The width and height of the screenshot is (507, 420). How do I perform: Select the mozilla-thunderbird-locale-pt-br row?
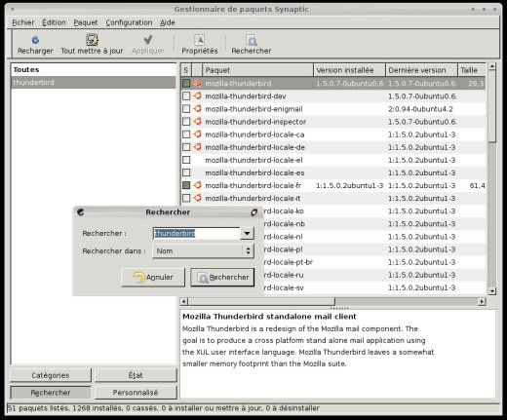click(374, 262)
